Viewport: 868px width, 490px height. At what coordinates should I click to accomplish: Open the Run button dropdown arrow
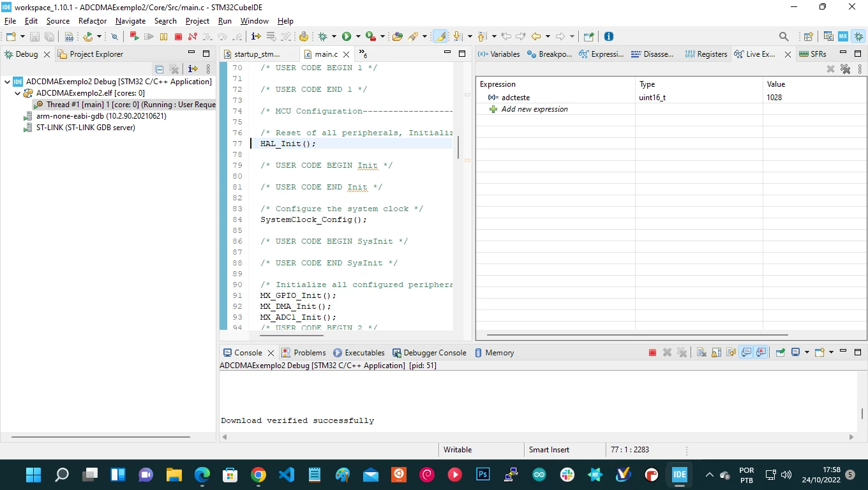(x=358, y=37)
